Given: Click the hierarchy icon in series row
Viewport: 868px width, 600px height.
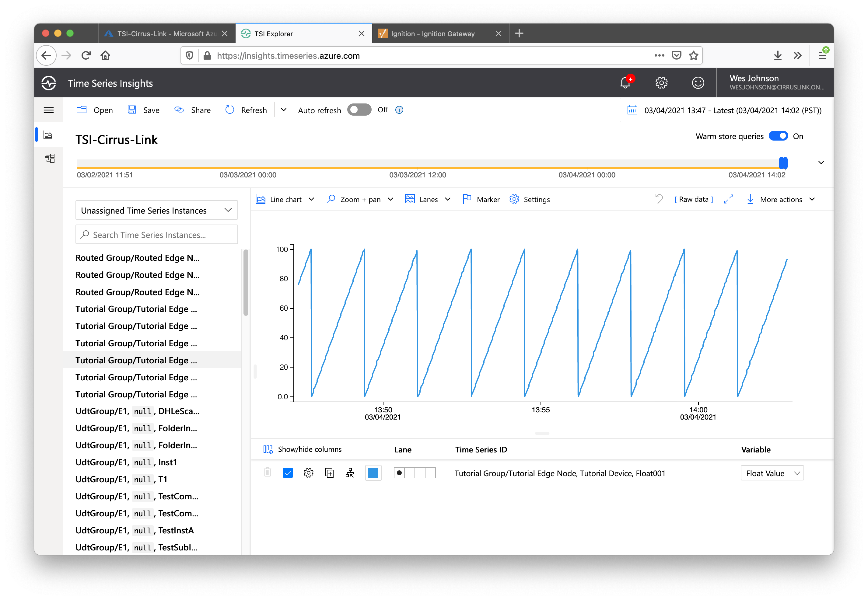Looking at the screenshot, I should (x=350, y=473).
